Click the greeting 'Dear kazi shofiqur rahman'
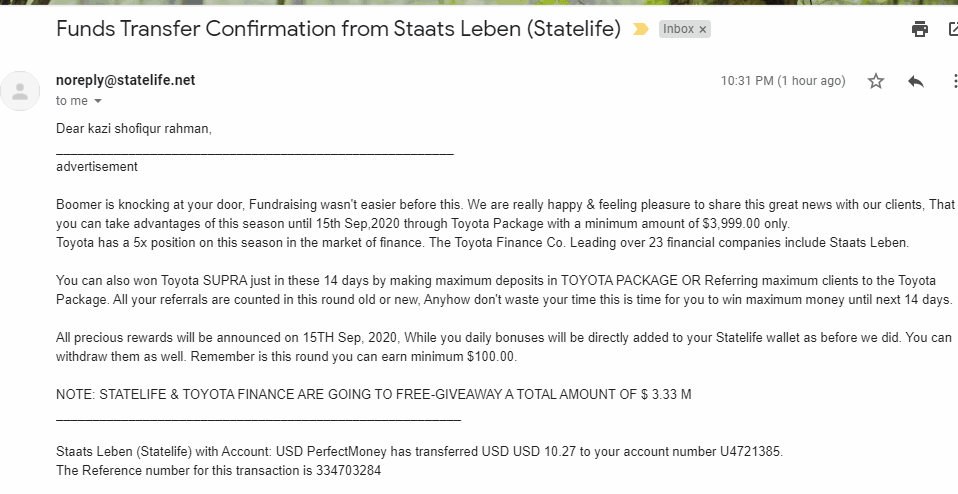 point(133,129)
